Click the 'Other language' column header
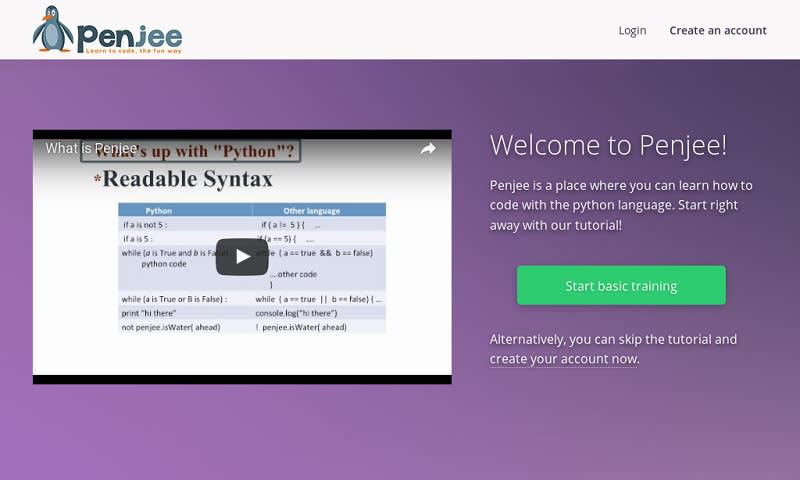 click(x=312, y=211)
